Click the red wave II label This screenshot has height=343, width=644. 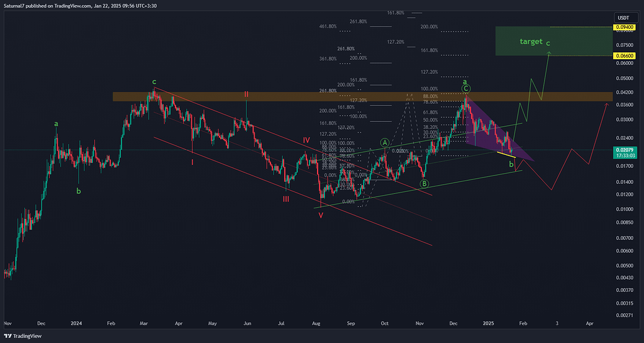click(247, 94)
